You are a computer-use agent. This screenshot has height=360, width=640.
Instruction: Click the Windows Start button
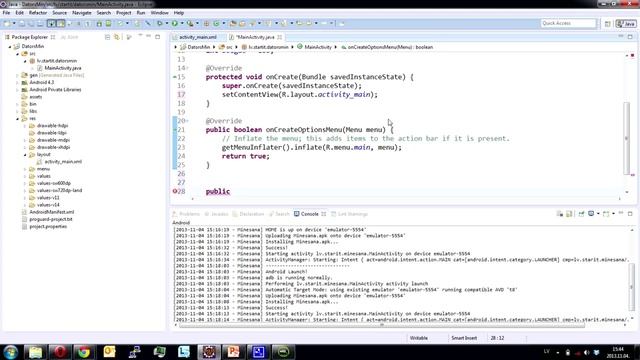(11, 352)
